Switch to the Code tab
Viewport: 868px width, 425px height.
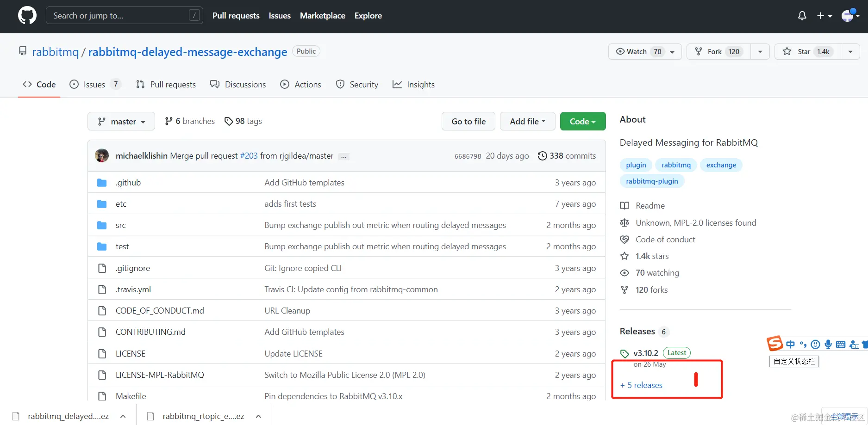pyautogui.click(x=39, y=85)
